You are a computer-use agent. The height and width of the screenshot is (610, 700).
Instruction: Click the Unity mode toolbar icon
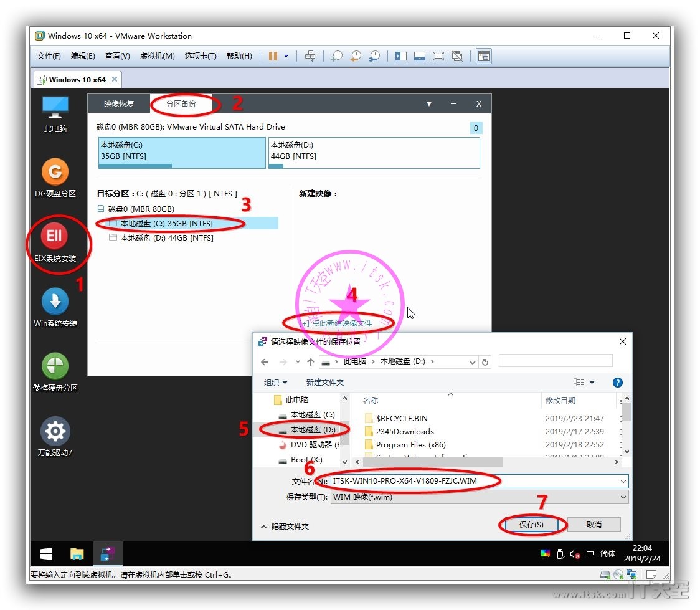[457, 56]
